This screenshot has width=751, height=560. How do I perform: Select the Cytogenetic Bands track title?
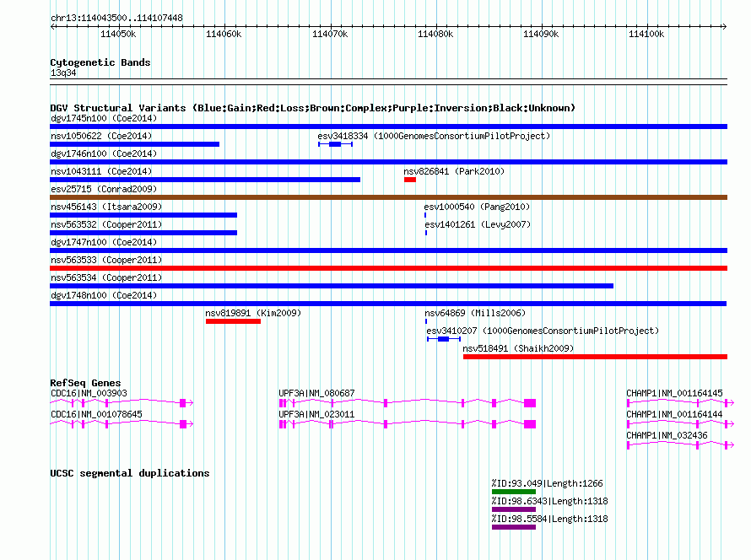click(x=100, y=62)
